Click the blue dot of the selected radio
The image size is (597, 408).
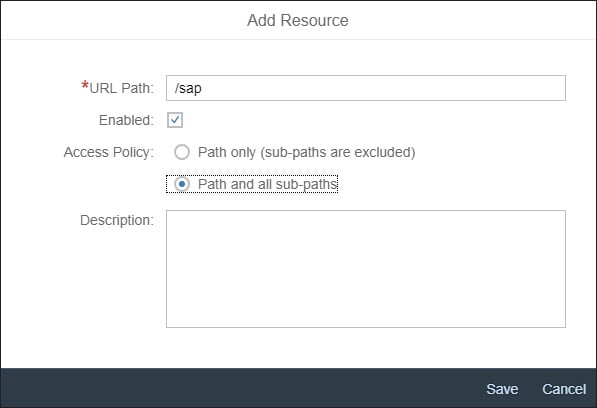182,184
